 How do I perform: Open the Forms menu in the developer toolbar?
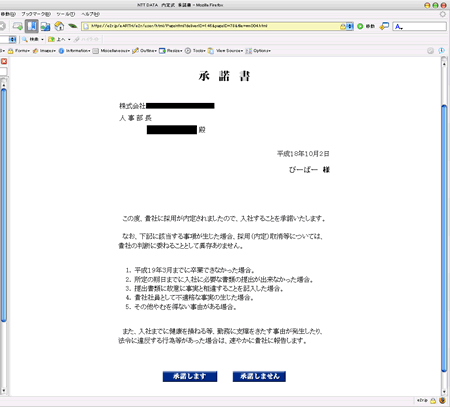(19, 51)
